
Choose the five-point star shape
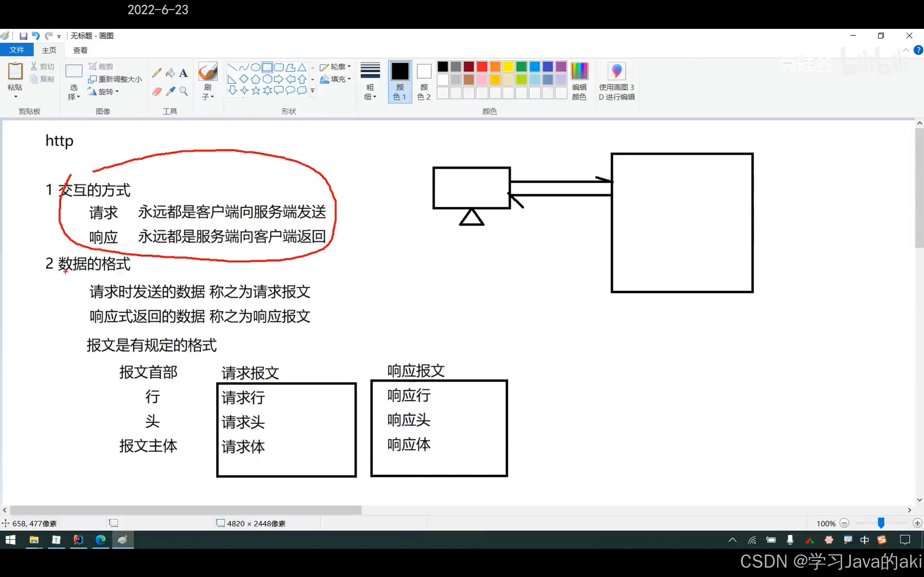tap(256, 91)
